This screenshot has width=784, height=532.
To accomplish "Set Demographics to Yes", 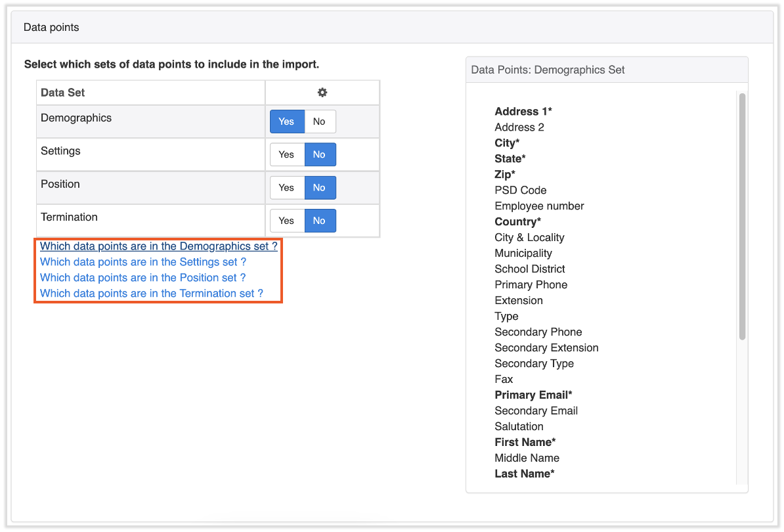I will 286,122.
